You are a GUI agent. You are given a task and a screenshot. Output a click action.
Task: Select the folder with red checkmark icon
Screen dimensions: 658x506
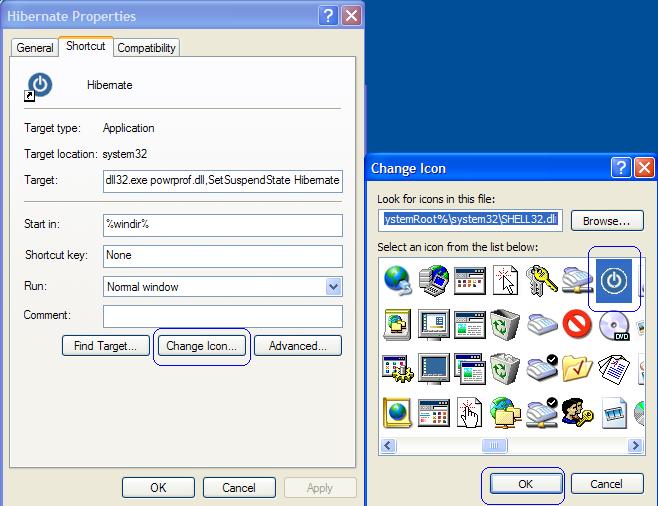[x=577, y=367]
